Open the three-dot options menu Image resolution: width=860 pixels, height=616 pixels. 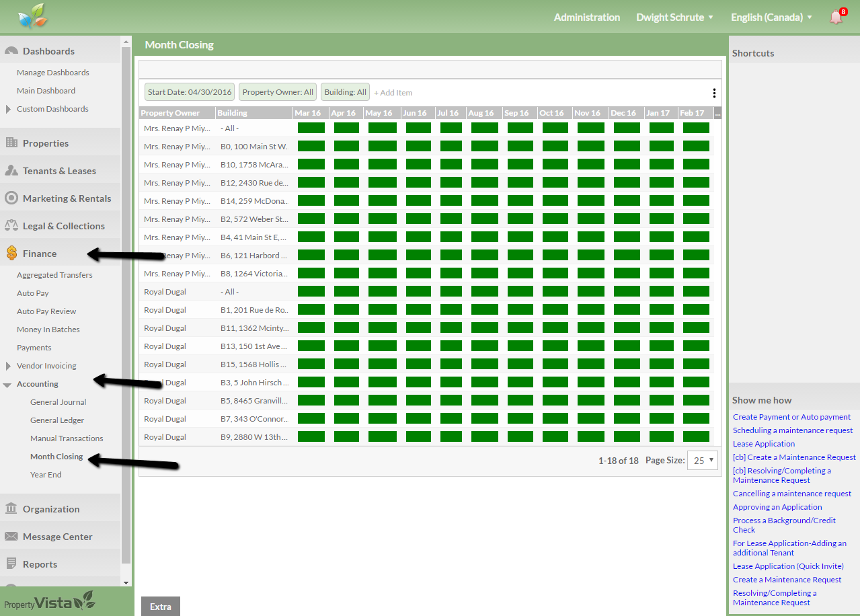tap(714, 93)
